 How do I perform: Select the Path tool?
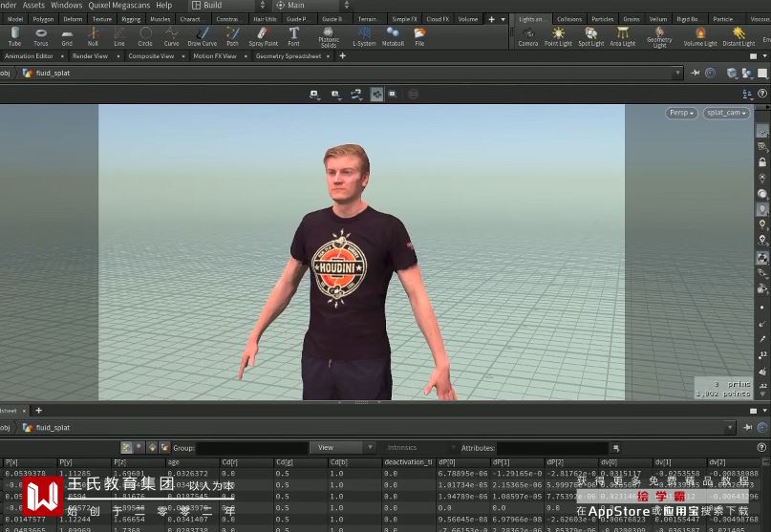click(232, 37)
